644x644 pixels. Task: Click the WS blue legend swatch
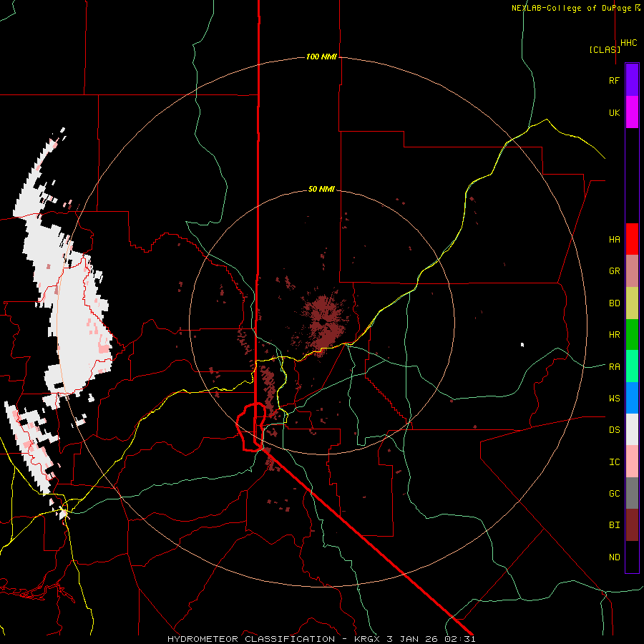pos(632,398)
